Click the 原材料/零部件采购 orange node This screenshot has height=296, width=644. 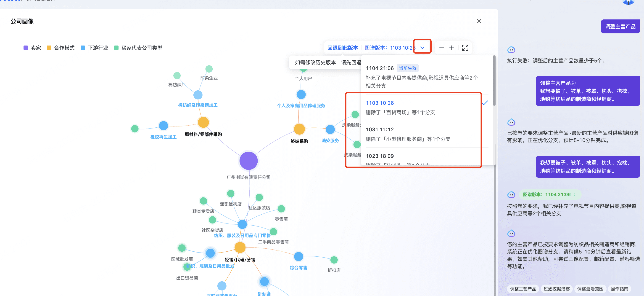click(203, 122)
